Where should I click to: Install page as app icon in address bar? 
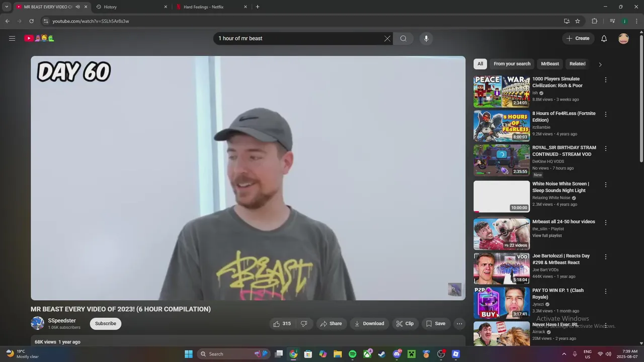coord(567,21)
